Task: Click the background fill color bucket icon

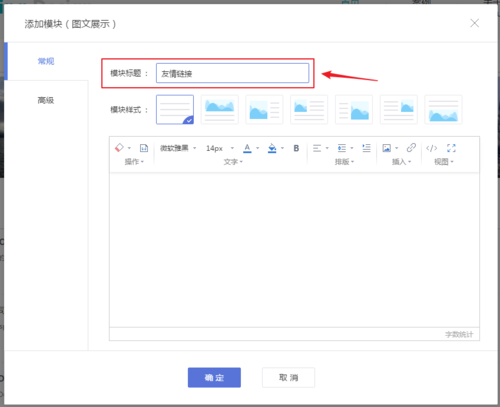Action: coord(272,148)
